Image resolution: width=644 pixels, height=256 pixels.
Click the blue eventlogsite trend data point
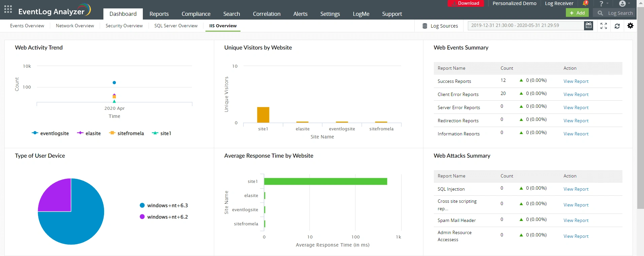click(x=114, y=83)
